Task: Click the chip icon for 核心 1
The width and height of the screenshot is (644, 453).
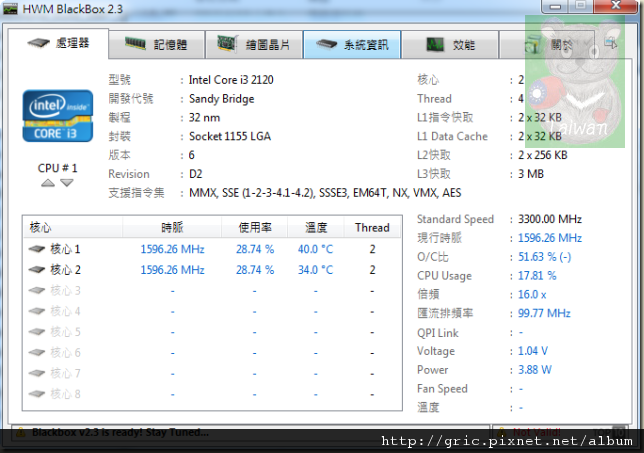Action: 37,249
